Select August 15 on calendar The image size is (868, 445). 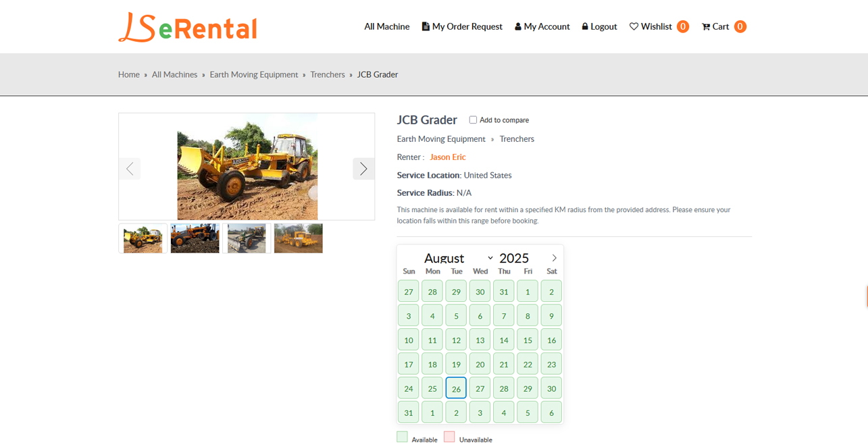[528, 340]
